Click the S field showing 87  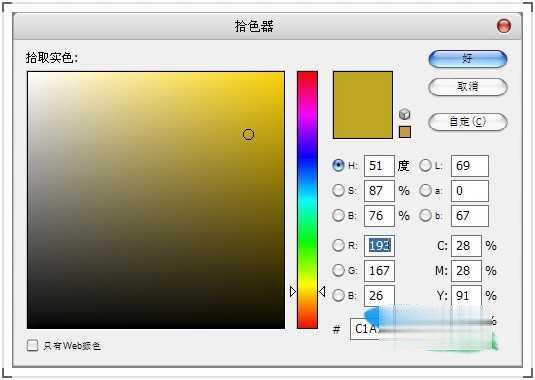pyautogui.click(x=379, y=191)
